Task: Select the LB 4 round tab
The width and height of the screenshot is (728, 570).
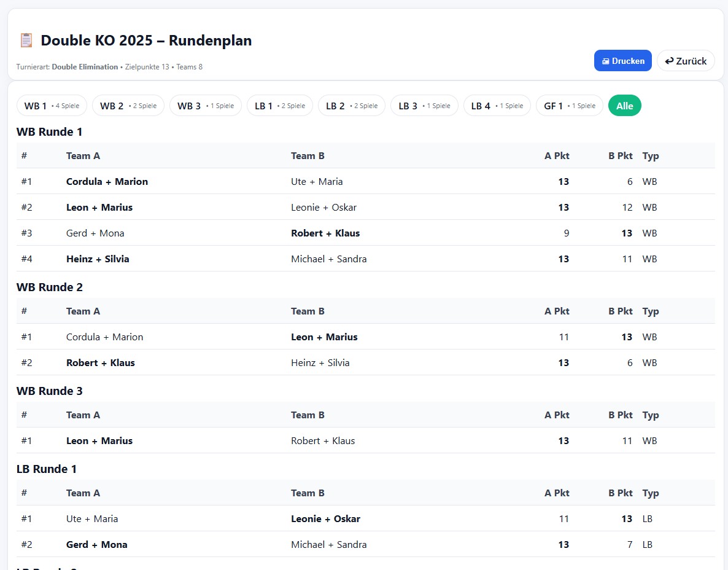Action: click(497, 106)
